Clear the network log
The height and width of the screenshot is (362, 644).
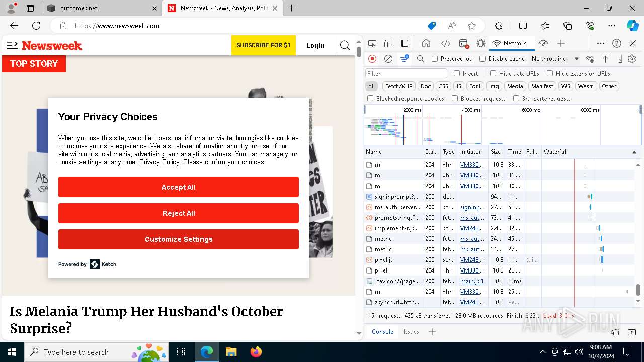click(x=388, y=59)
